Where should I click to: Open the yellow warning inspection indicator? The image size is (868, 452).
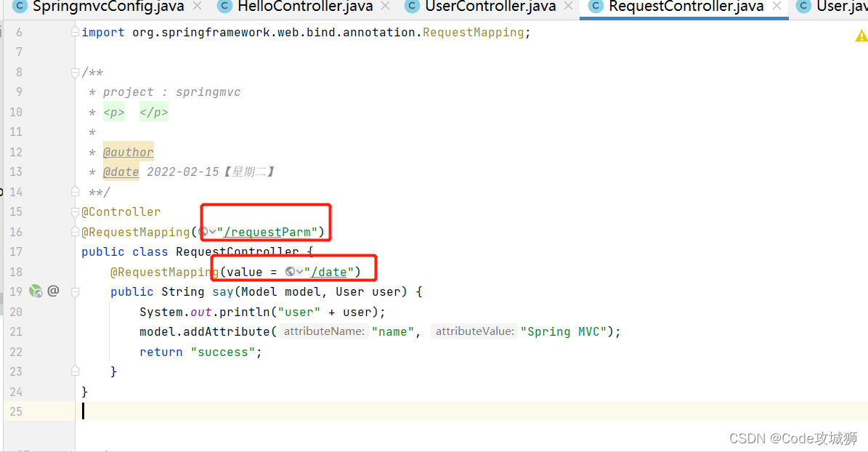point(861,36)
